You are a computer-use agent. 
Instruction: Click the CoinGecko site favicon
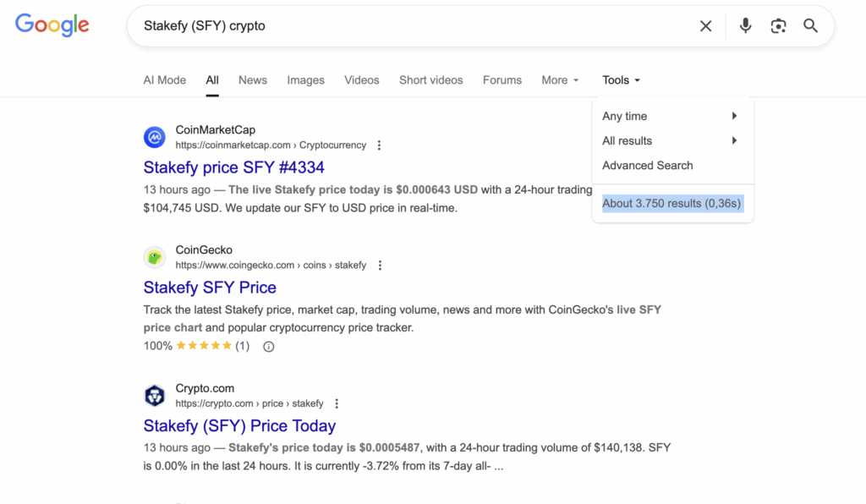coord(155,257)
